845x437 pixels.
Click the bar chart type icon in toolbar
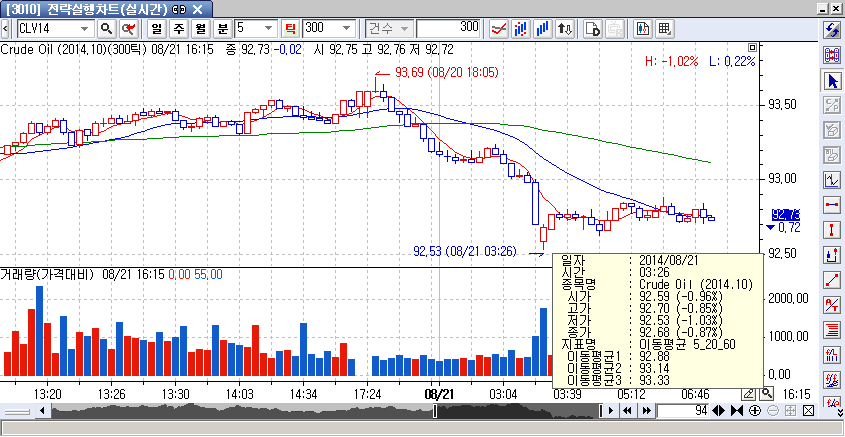click(543, 28)
